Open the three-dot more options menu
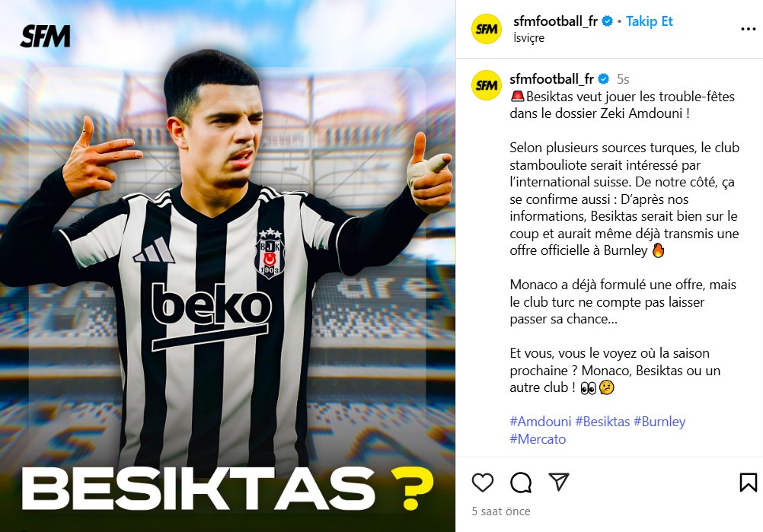The height and width of the screenshot is (532, 763). (748, 29)
